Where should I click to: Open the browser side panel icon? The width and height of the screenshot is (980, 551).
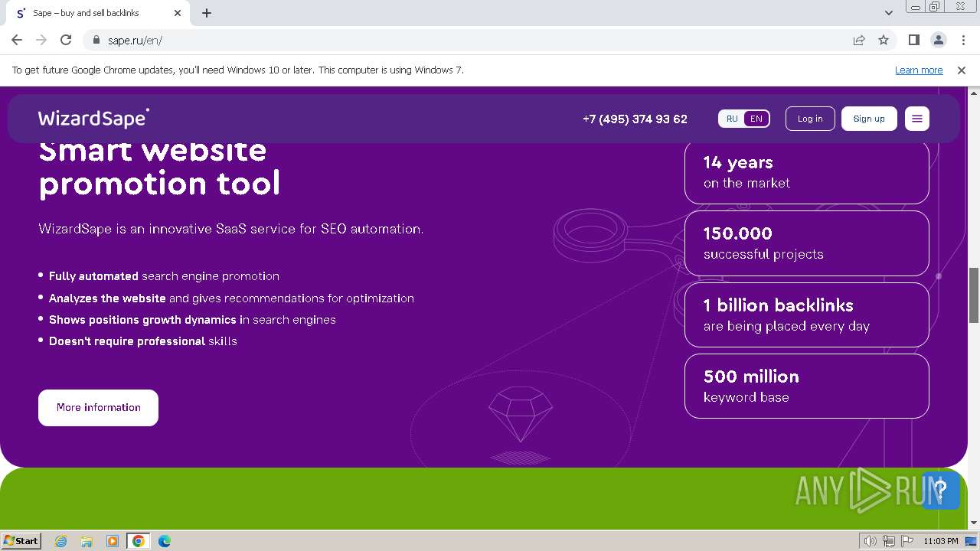click(x=913, y=40)
